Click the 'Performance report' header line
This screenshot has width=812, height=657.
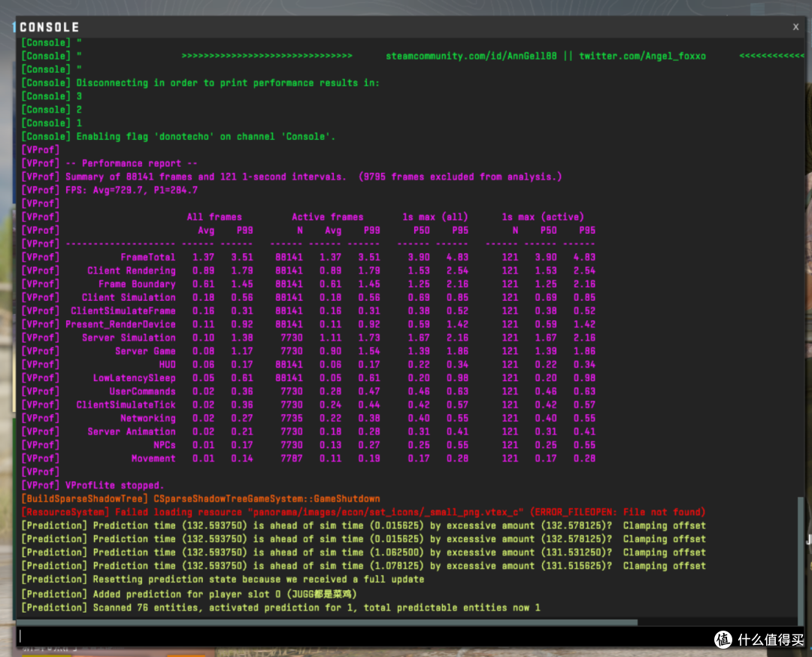[109, 163]
